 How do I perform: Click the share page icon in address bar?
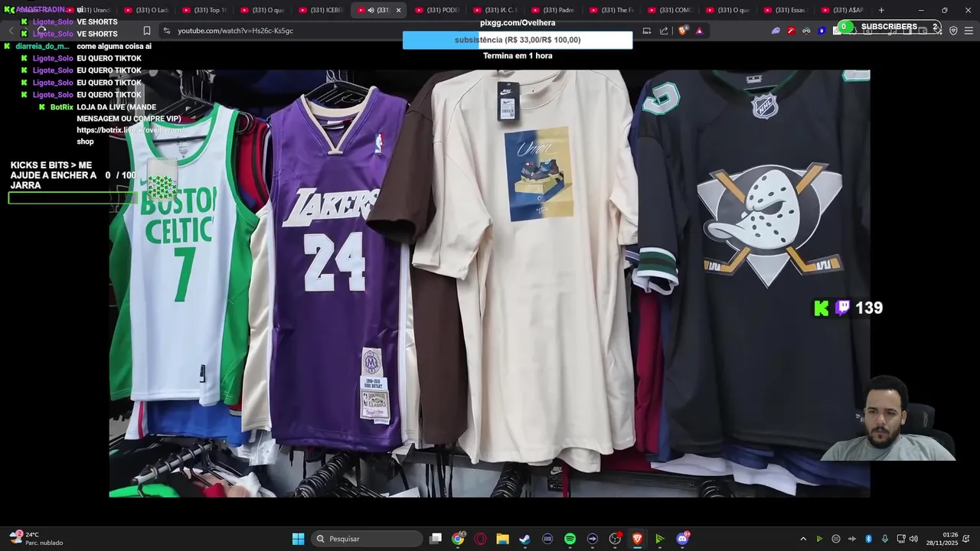click(x=664, y=31)
